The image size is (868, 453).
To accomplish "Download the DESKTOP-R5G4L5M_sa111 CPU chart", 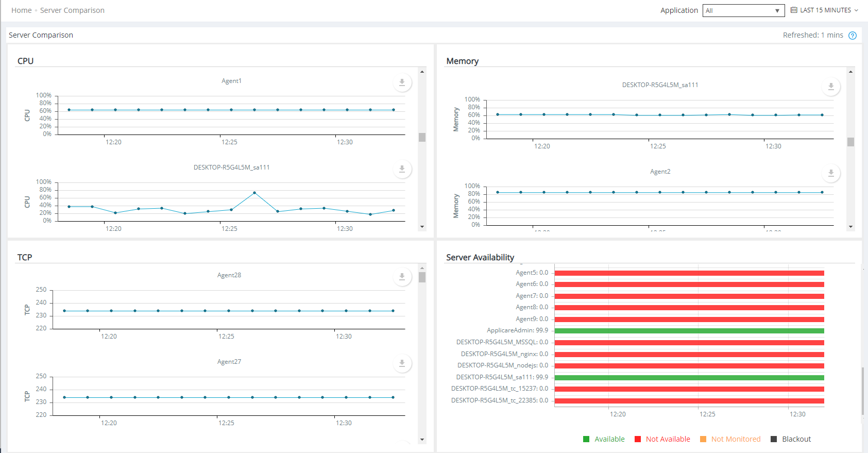I will point(402,169).
